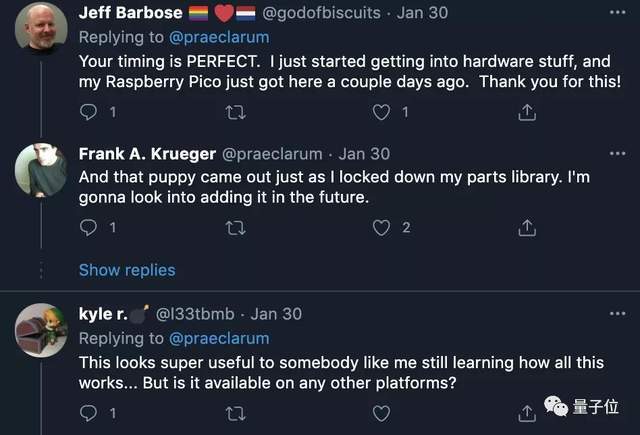Retweet Jeff Barbose's tweet
The width and height of the screenshot is (640, 435).
pos(236,112)
